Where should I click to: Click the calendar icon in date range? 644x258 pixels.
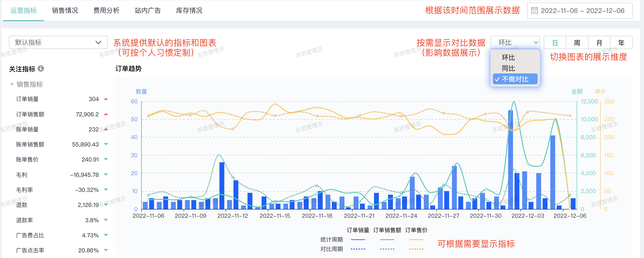point(534,11)
